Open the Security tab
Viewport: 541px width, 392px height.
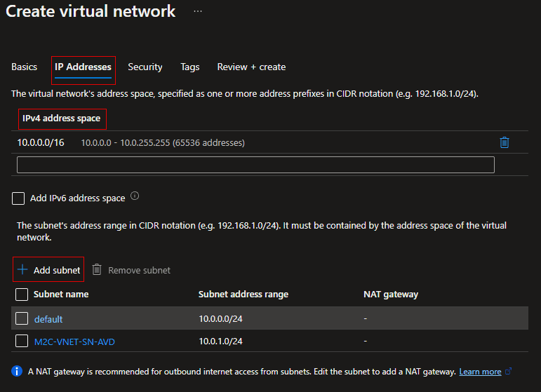pyautogui.click(x=145, y=67)
